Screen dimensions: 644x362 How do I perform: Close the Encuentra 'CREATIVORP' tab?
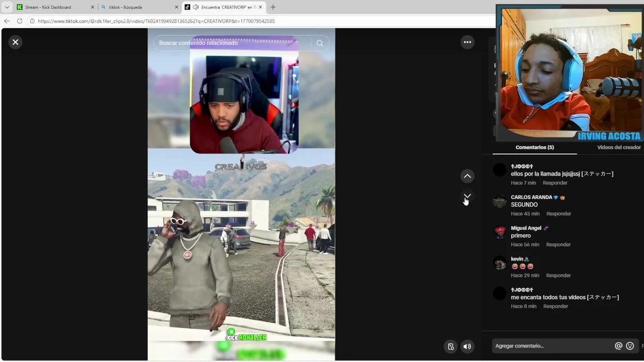(261, 7)
